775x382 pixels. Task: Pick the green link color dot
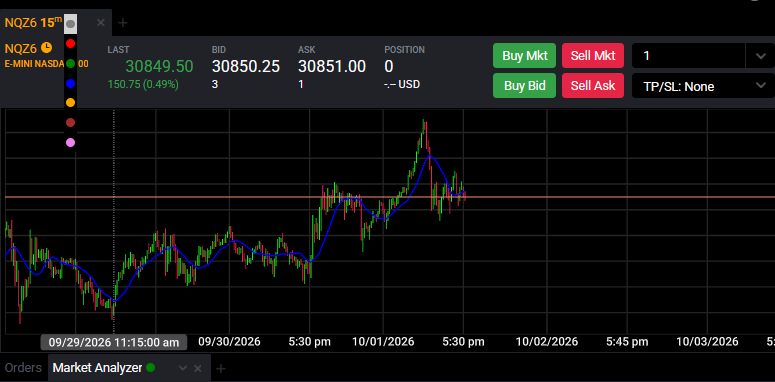pyautogui.click(x=71, y=63)
